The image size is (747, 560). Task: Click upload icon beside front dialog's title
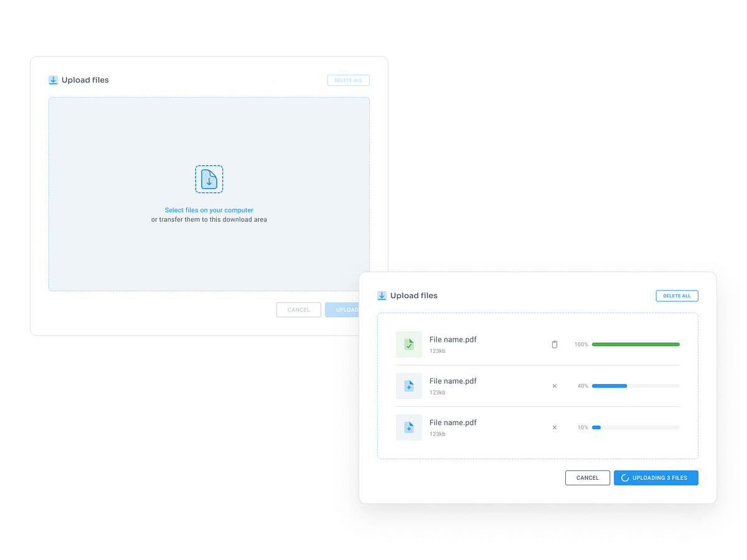[382, 296]
